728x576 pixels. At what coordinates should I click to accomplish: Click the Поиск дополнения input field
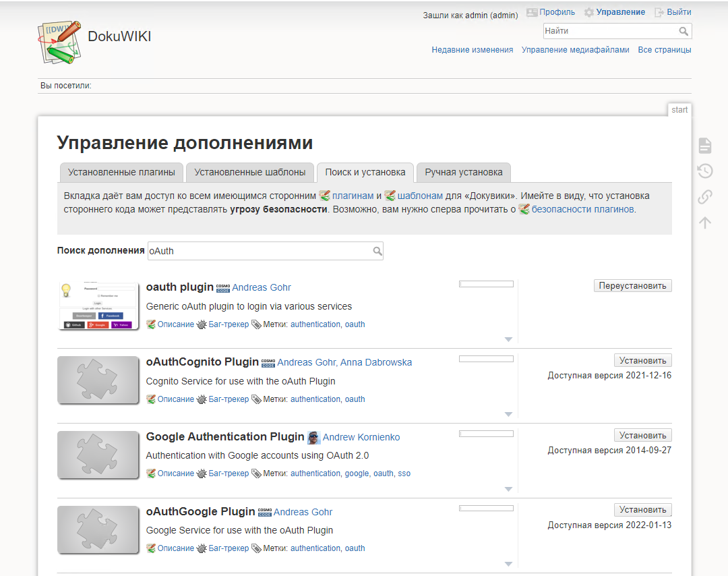coord(265,251)
